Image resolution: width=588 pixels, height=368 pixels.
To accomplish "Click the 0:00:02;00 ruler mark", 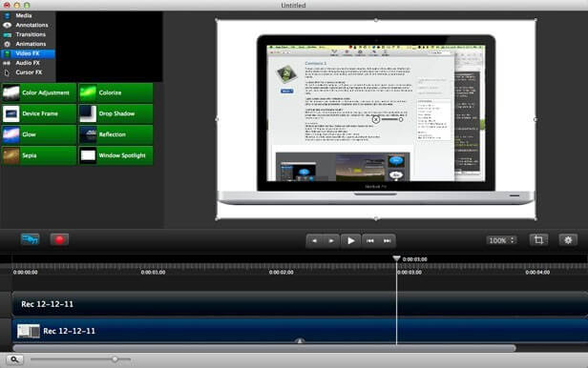I will (282, 272).
